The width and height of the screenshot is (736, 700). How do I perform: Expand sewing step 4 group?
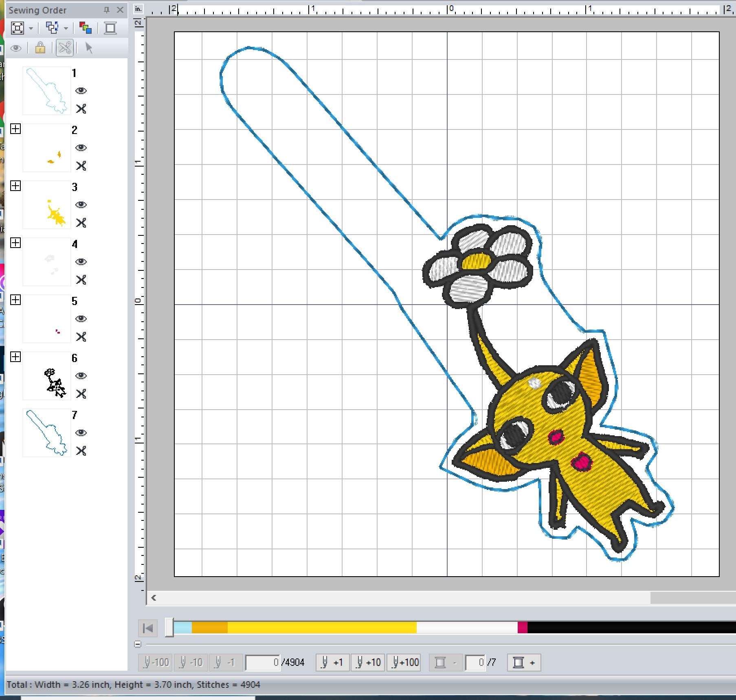pos(15,243)
